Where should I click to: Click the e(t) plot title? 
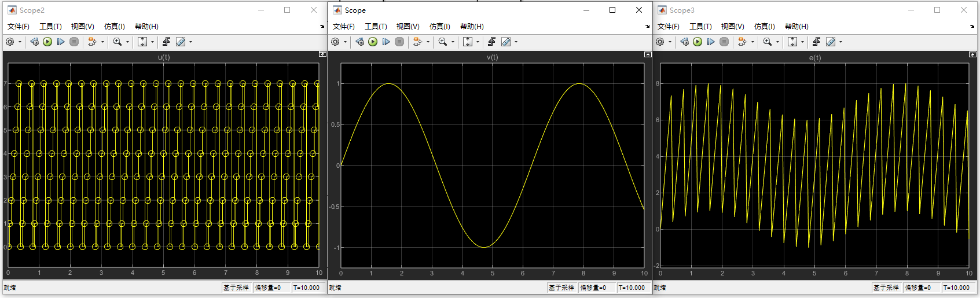click(815, 57)
